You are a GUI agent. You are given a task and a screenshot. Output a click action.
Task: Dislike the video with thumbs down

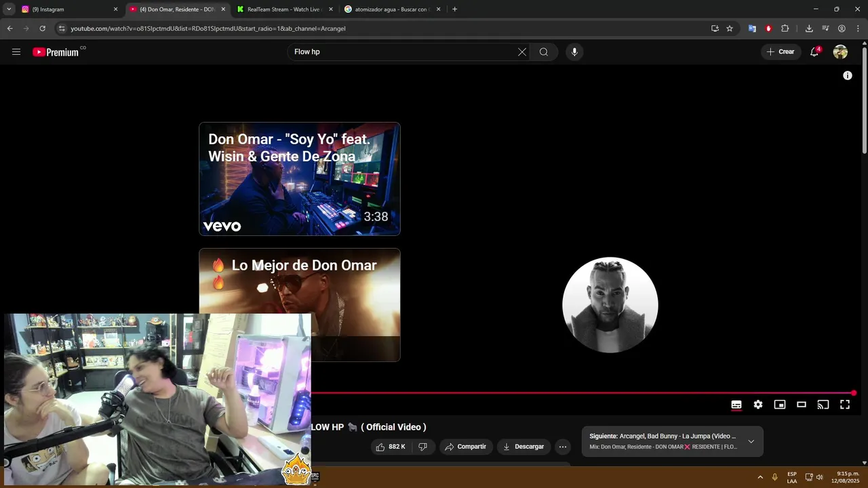coord(422,447)
